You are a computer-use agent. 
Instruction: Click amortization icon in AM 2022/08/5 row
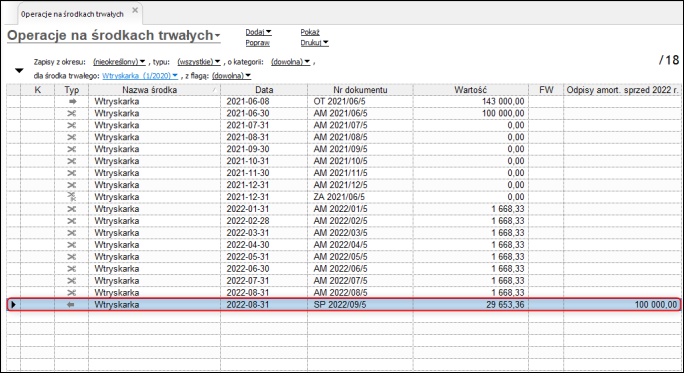72,293
